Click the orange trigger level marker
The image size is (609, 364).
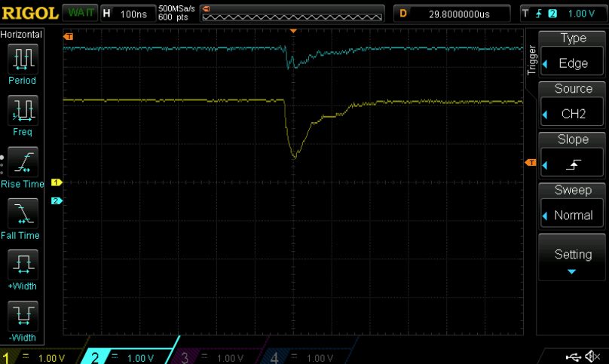coord(530,164)
